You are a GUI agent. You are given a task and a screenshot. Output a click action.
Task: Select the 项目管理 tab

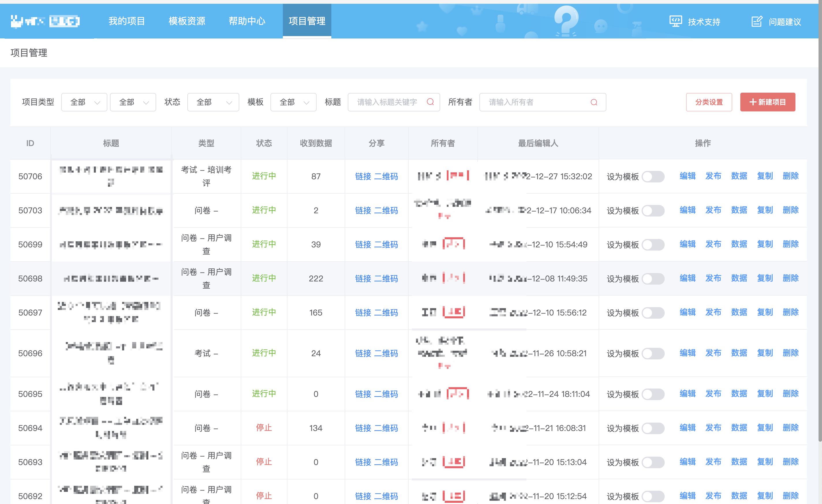307,21
